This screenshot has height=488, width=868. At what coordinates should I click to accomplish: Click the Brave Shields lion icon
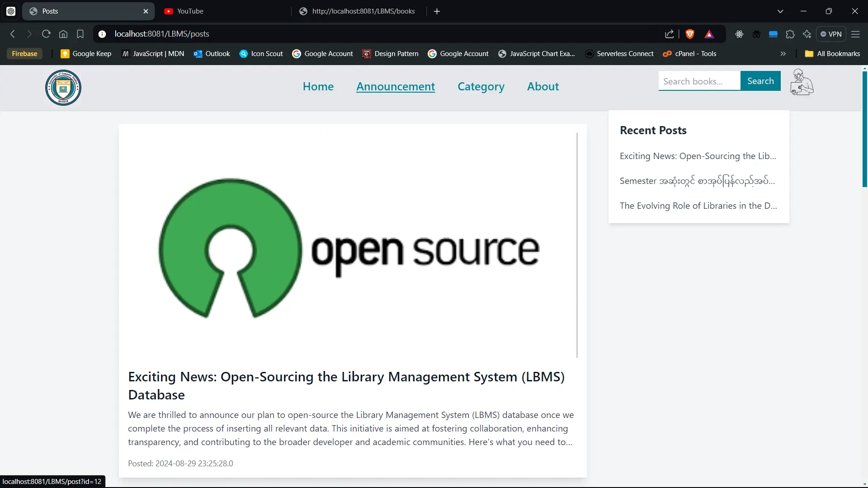point(690,34)
